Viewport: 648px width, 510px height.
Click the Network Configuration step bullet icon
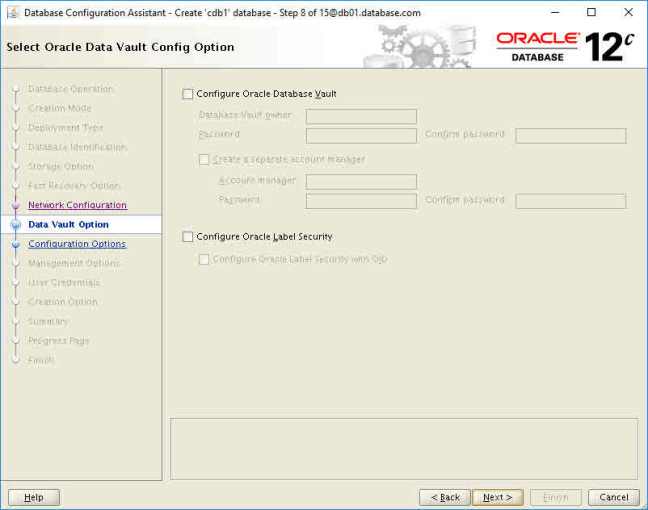click(15, 205)
